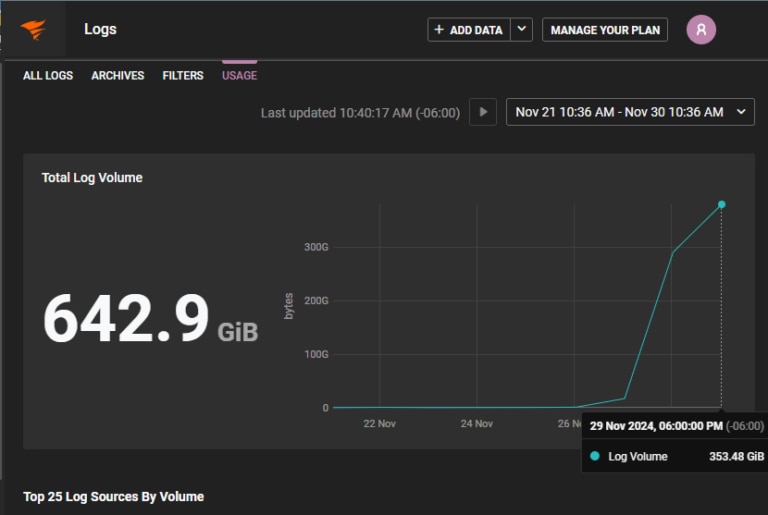
Task: Click the 22 Nov label on chart axis
Action: point(379,423)
